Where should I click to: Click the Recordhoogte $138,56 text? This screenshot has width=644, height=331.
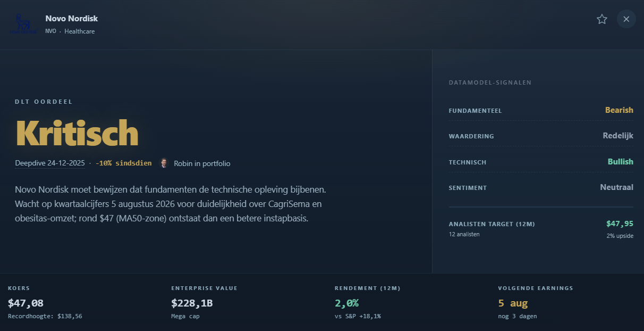[45, 316]
